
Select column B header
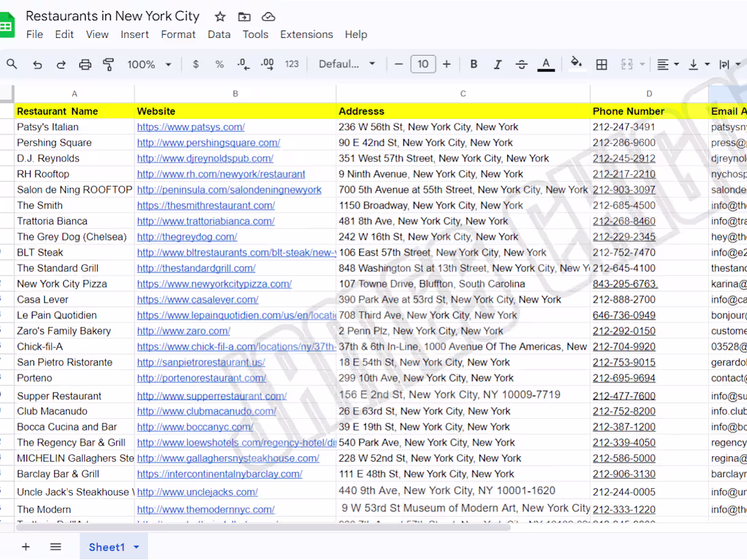coord(236,94)
